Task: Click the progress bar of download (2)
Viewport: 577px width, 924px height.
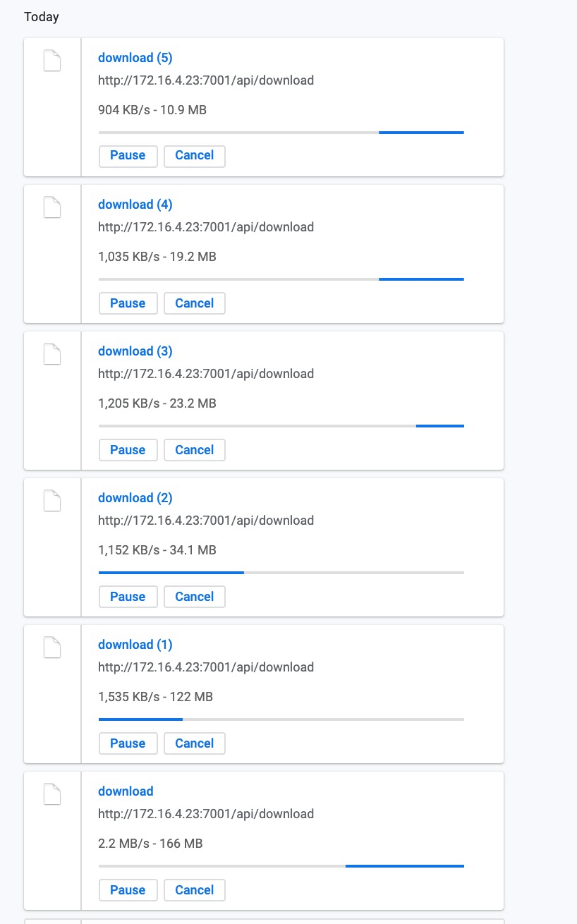Action: click(281, 573)
